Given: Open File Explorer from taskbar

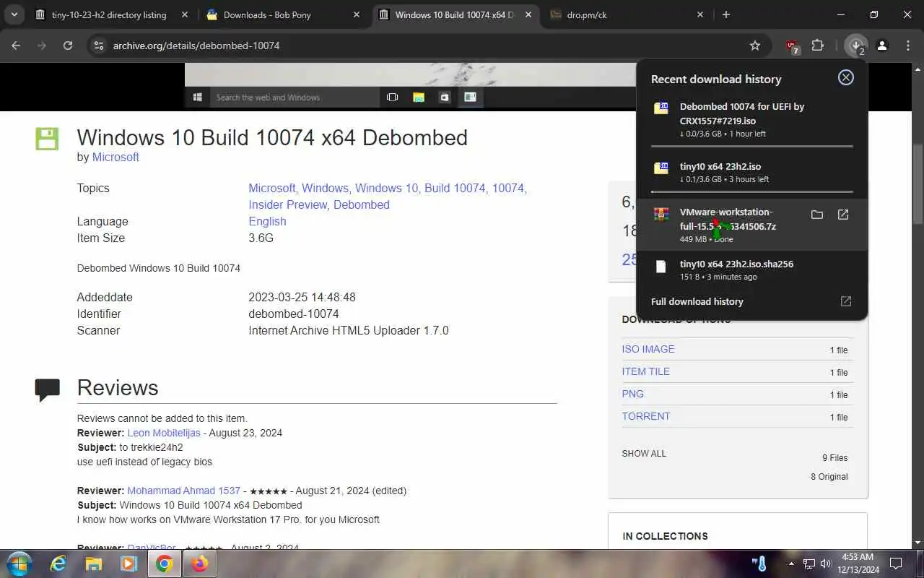Looking at the screenshot, I should 94,564.
